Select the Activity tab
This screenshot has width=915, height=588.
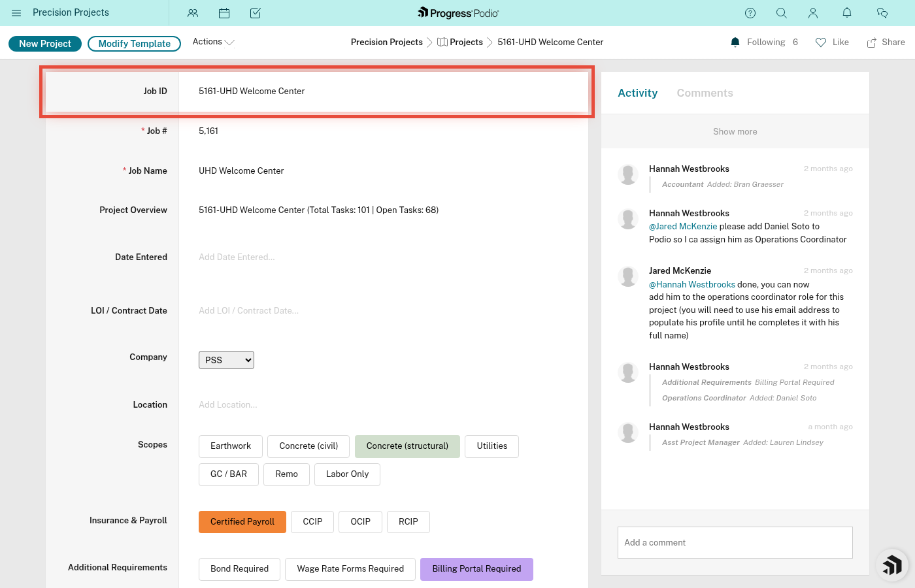pyautogui.click(x=637, y=93)
